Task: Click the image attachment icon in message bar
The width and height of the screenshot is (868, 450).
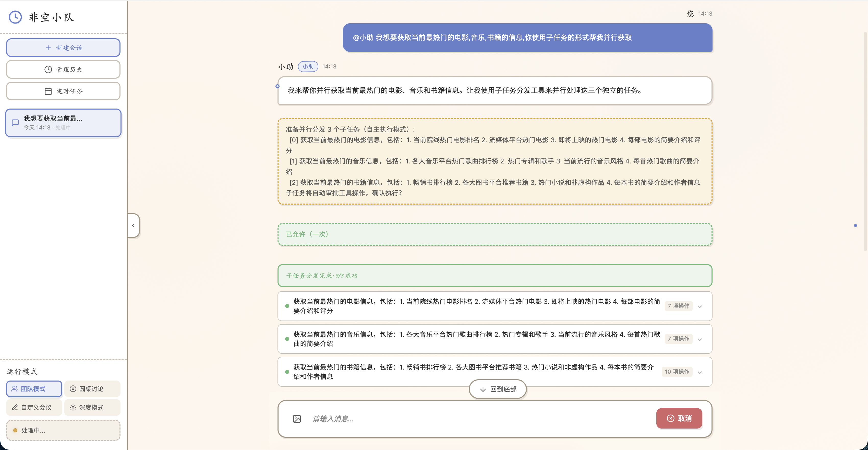Action: 297,419
